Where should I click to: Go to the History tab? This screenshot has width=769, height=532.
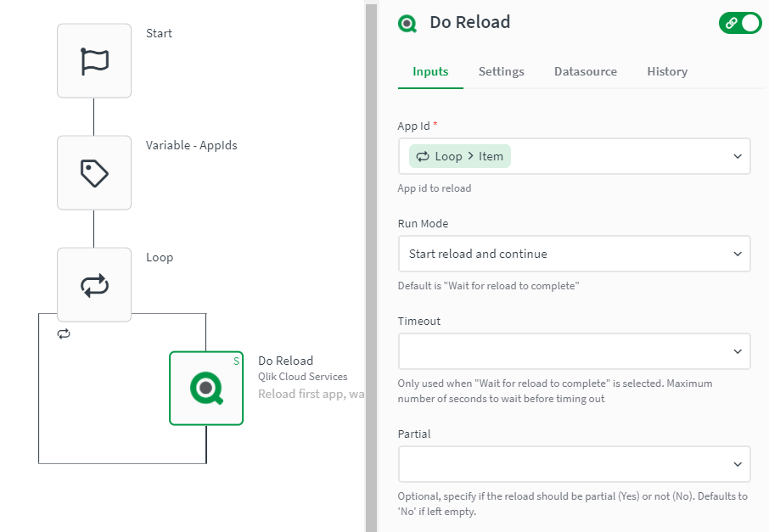click(x=667, y=71)
